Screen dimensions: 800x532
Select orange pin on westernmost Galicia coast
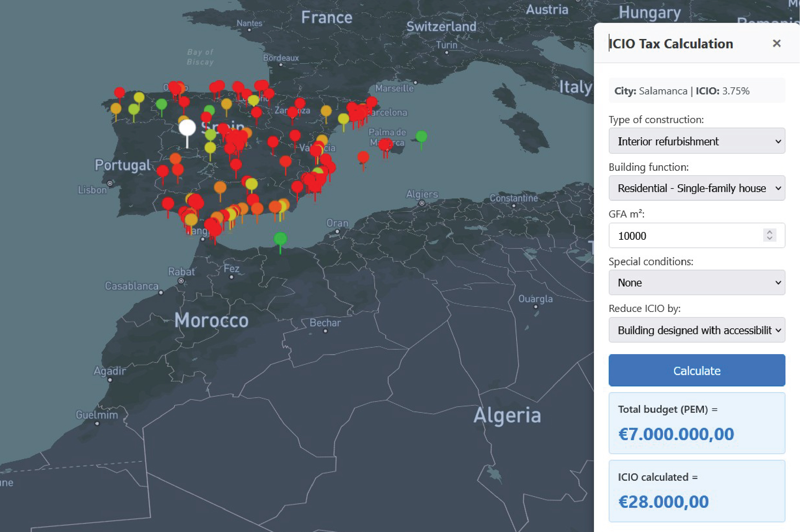(x=116, y=109)
